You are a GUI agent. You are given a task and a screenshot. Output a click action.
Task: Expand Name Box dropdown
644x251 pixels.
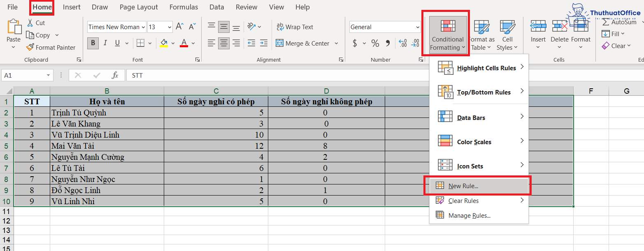[49, 76]
